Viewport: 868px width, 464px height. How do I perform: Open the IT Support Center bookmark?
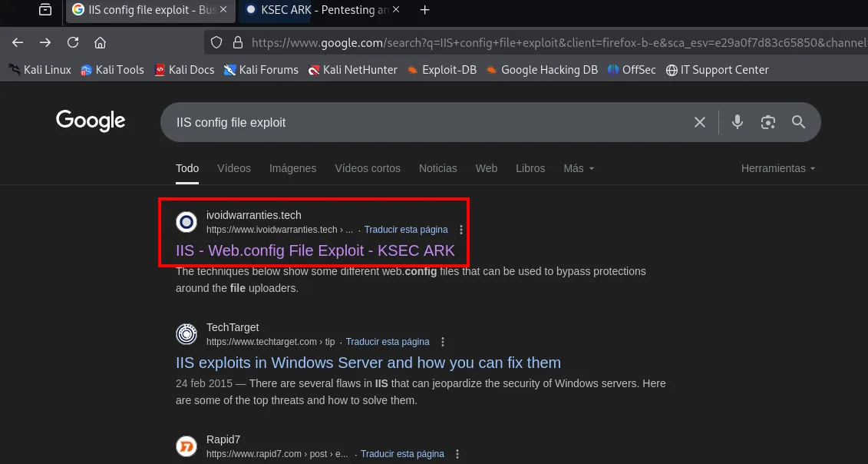point(718,70)
